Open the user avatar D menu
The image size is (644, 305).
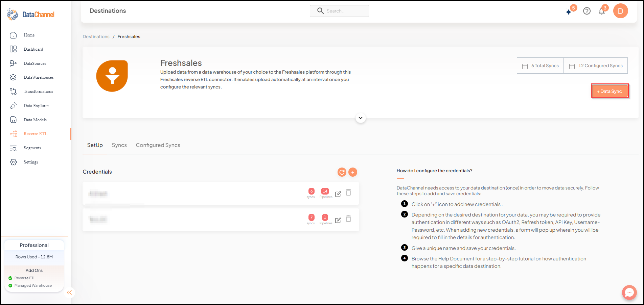coord(621,11)
